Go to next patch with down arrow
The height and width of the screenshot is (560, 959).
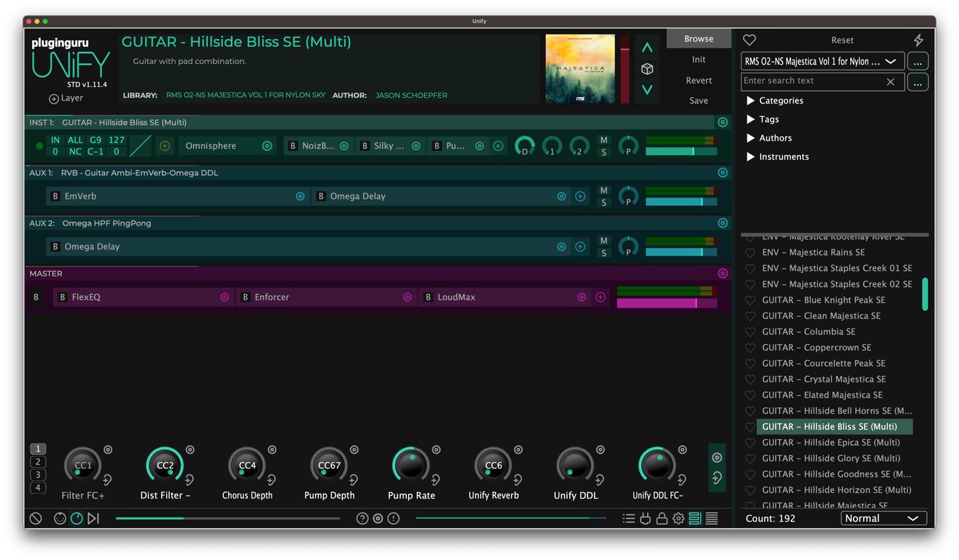[x=647, y=89]
